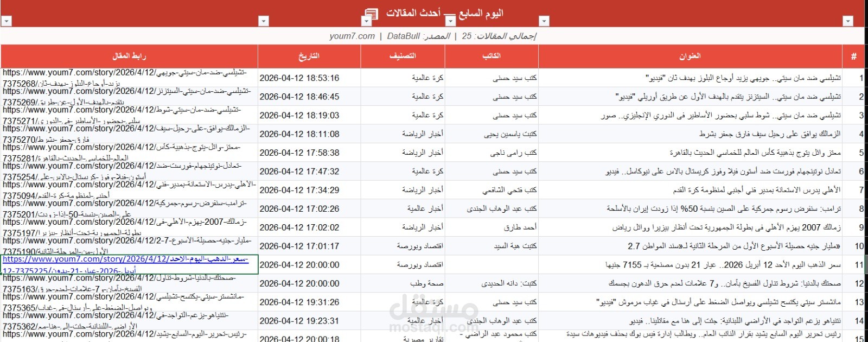Image resolution: width=868 pixels, height=342 pixels.
Task: Select اقتصاد وبورصة category in row 10
Action: [x=403, y=246]
